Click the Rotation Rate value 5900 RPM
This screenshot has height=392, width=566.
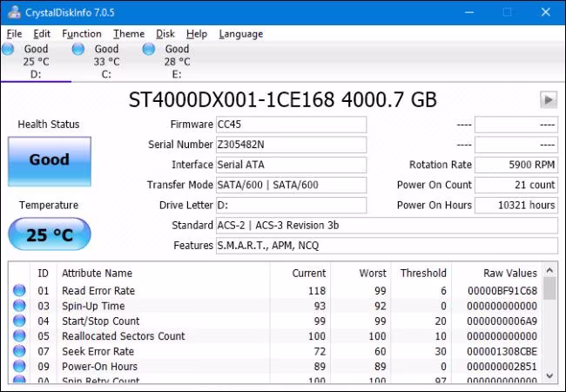pyautogui.click(x=516, y=165)
